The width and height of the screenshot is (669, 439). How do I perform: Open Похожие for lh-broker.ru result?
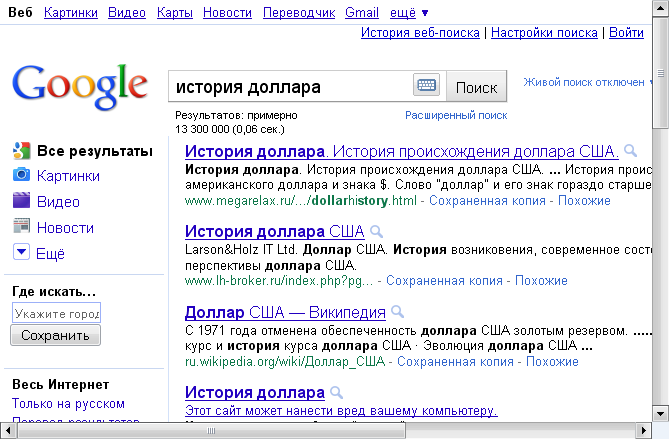coord(541,281)
